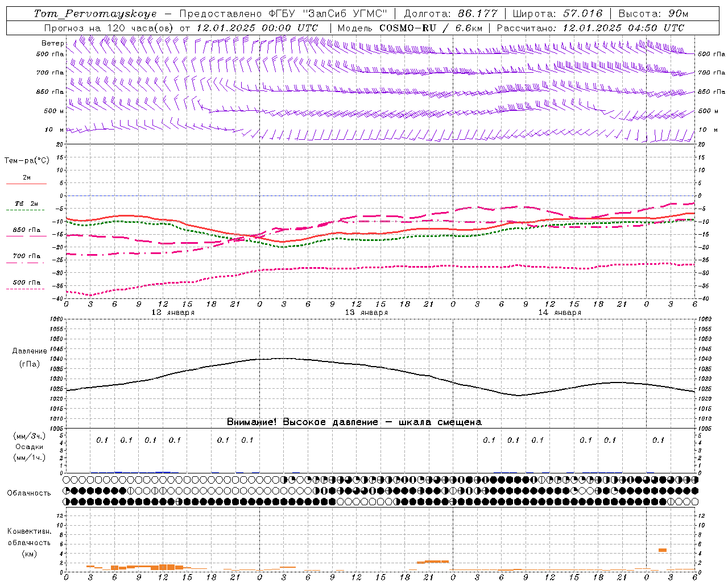728x582 pixels.
Task: Click the pink dashed line sample under 500 гПа legend
Action: coord(26,289)
